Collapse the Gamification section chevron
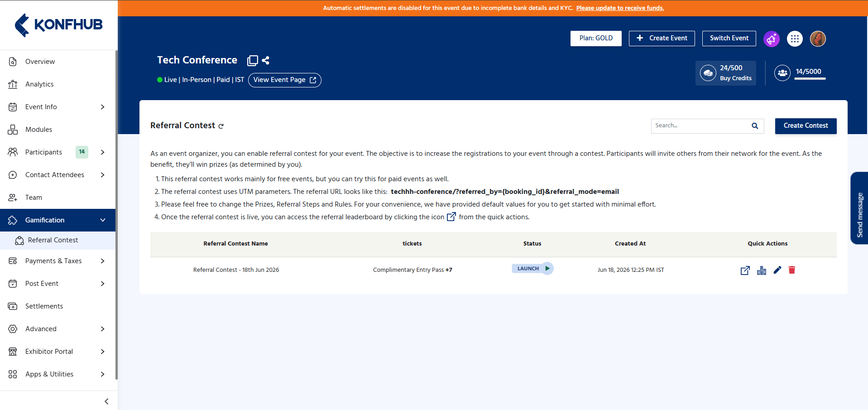 click(103, 220)
